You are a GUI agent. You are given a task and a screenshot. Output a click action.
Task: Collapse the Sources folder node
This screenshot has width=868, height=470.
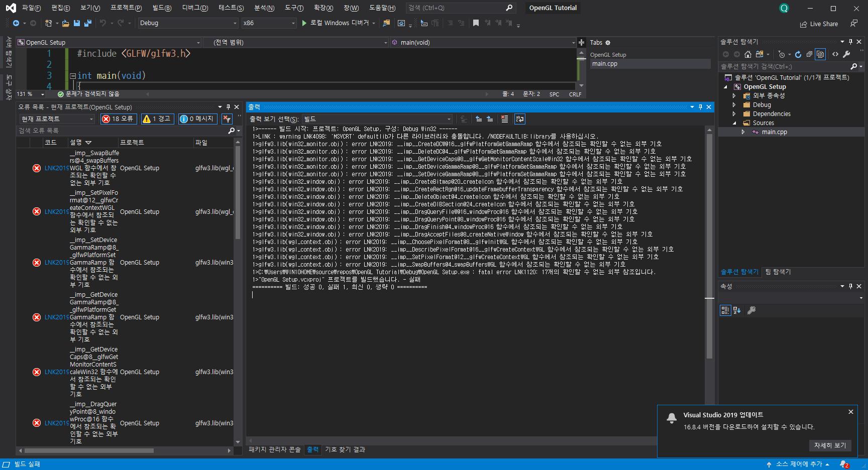[734, 123]
